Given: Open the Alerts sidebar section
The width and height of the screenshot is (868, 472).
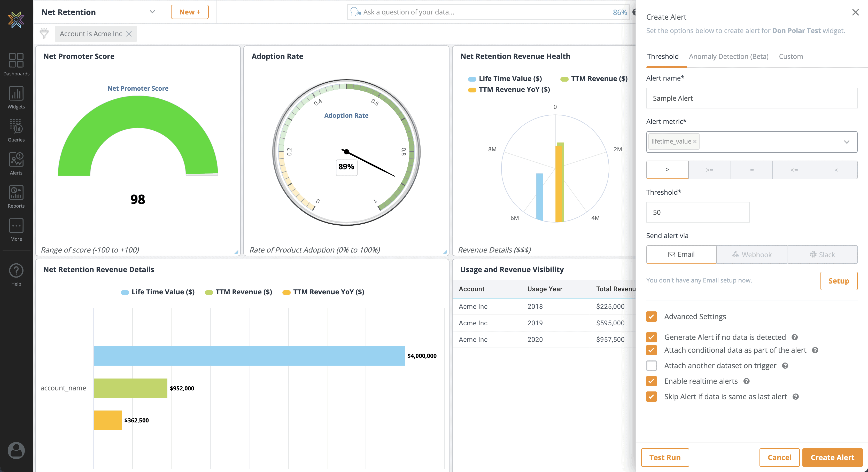Looking at the screenshot, I should (16, 164).
